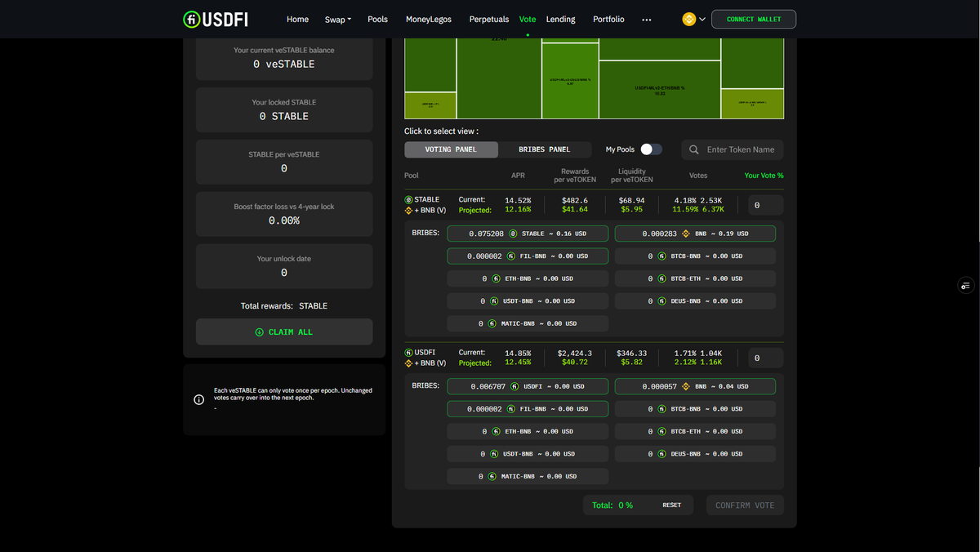
Task: Click the 0.000002 FIL-BNB bribe in USDFI pool
Action: [x=528, y=409]
